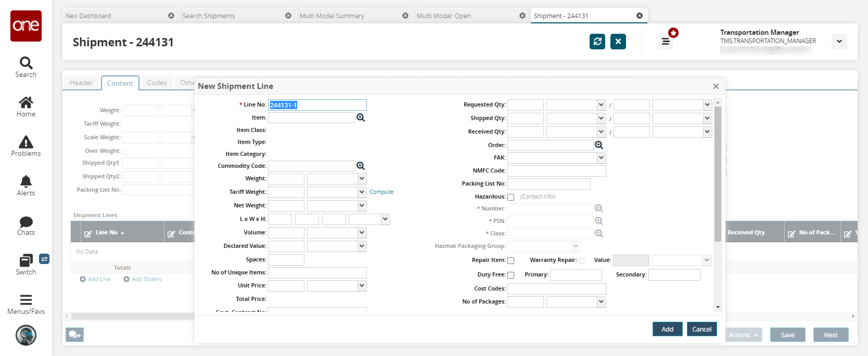
Task: Click the Compute link for Tariff Weight
Action: 381,192
